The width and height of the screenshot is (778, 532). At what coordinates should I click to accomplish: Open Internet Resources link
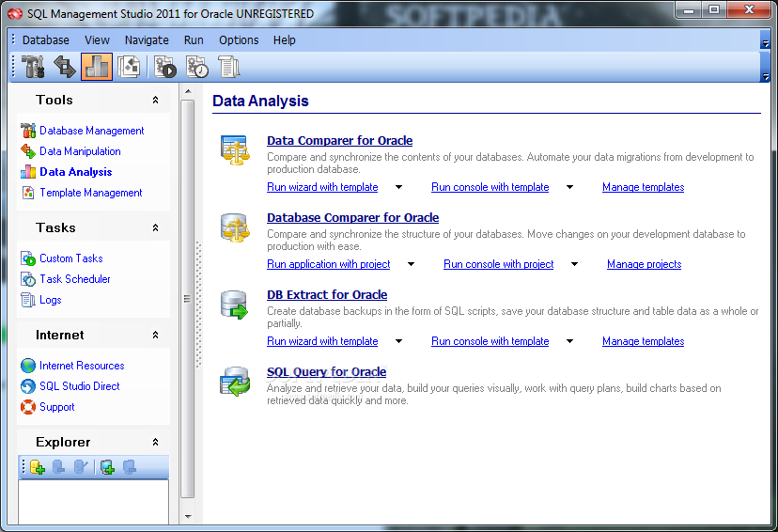click(82, 366)
